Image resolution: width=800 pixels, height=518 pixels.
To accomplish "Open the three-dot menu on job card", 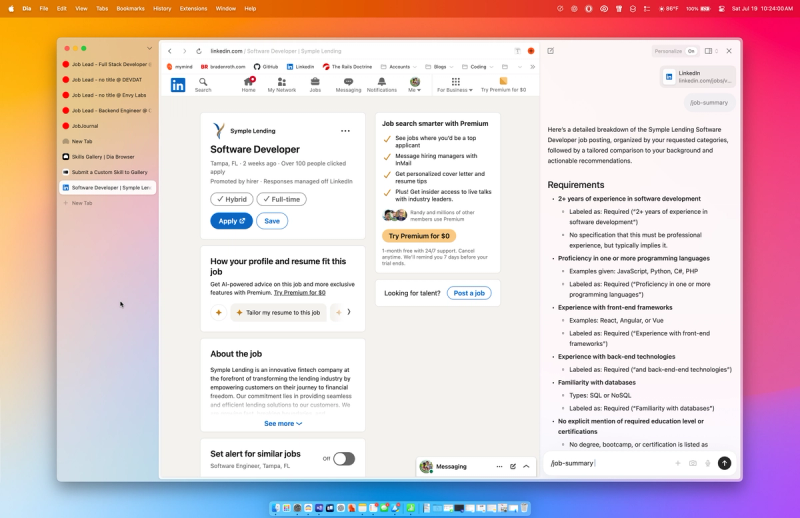I will point(345,131).
